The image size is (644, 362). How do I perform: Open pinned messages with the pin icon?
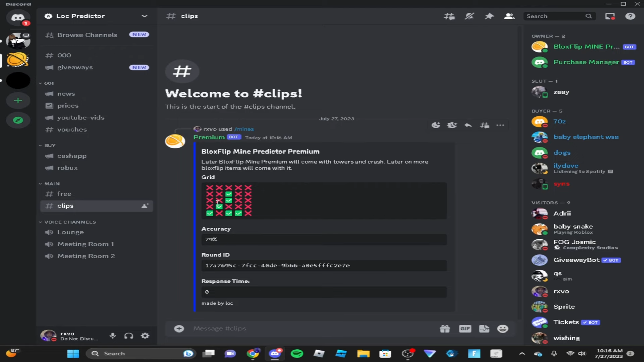(x=489, y=16)
